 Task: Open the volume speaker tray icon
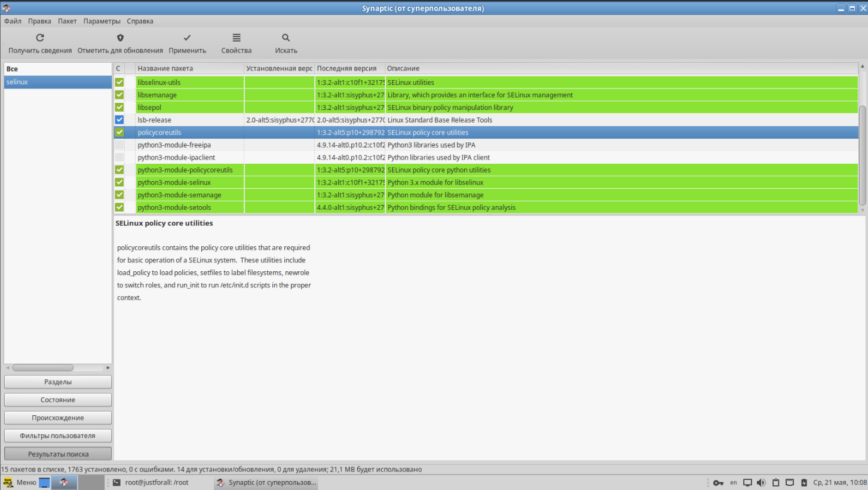click(761, 483)
